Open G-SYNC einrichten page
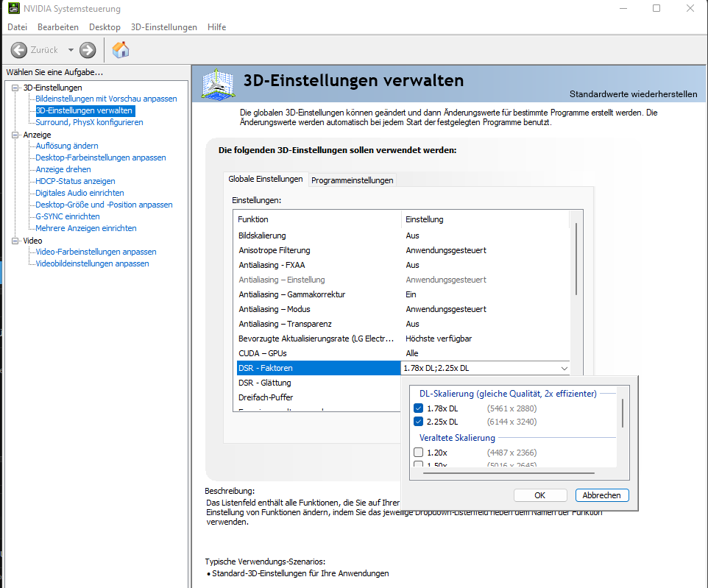Screen dimensions: 708x588 point(68,216)
